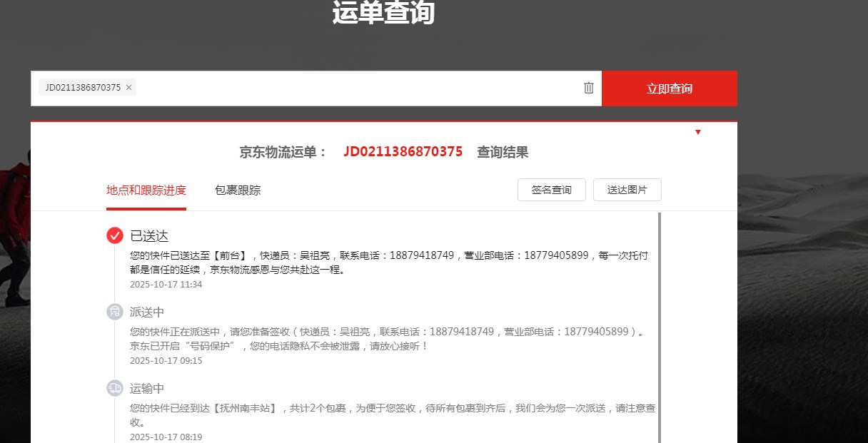Click the JD0211386870375 tag in the search box
This screenshot has width=868, height=443.
83,88
